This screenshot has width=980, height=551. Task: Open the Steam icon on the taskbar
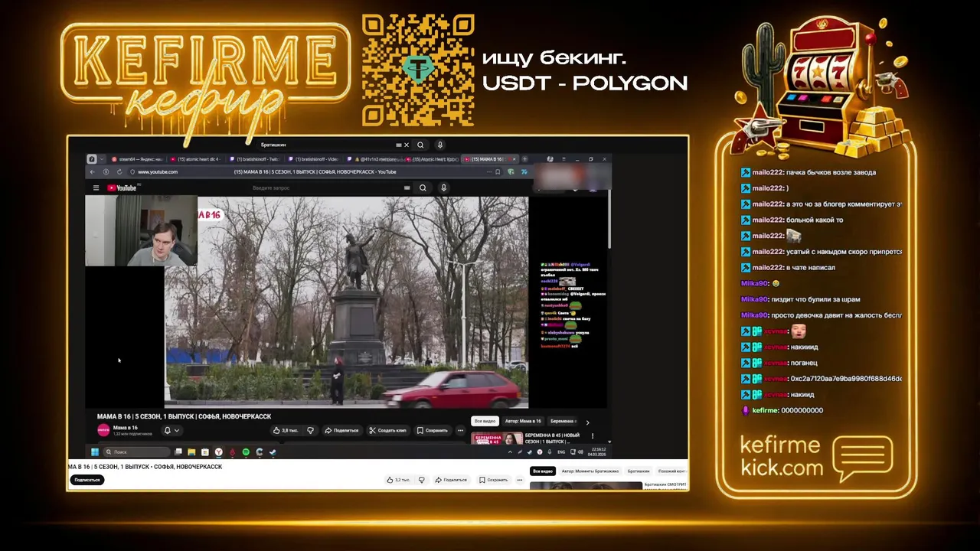pos(273,452)
